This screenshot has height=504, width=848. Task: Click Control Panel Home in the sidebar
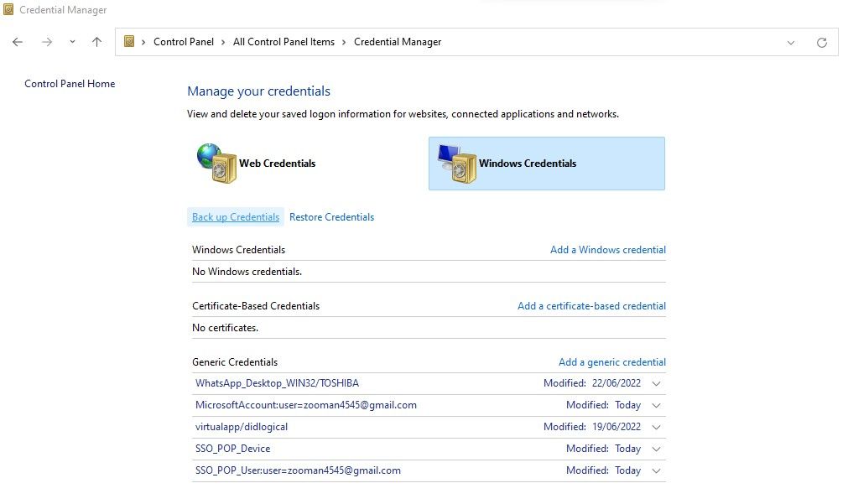pos(70,83)
